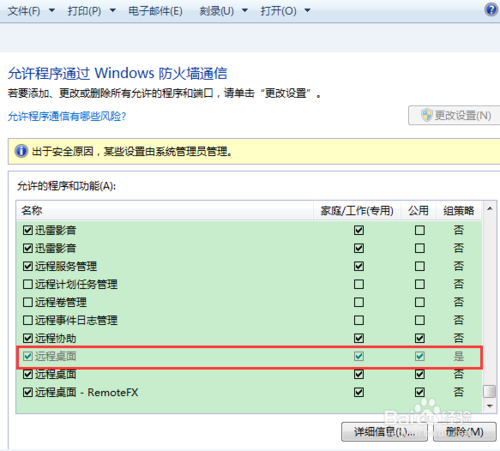Toggle 家庭/工作 checkbox for 远程计划任务管理
This screenshot has width=500, height=451.
pos(359,284)
